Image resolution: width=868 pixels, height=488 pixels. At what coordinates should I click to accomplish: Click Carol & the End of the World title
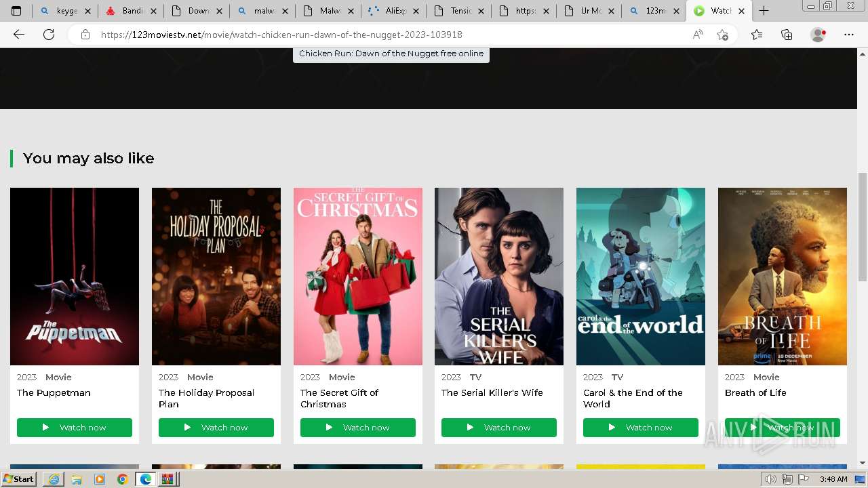(x=633, y=399)
